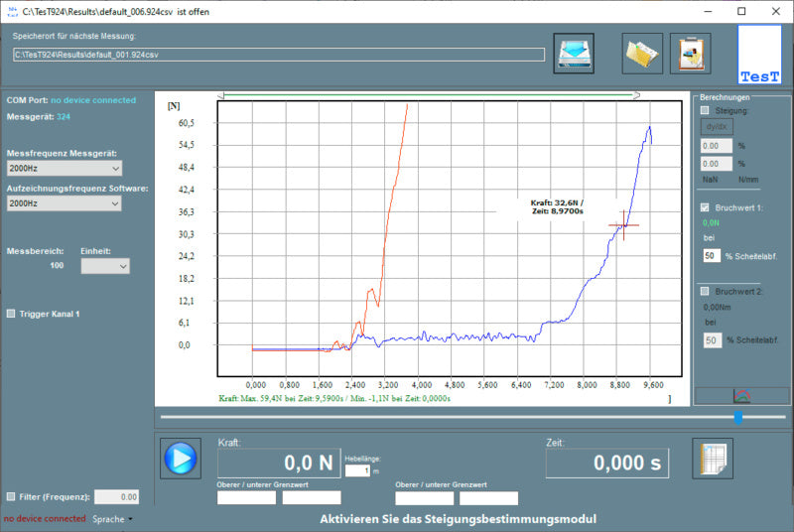794x532 pixels.
Task: Open the Sprache language menu
Action: (112, 519)
